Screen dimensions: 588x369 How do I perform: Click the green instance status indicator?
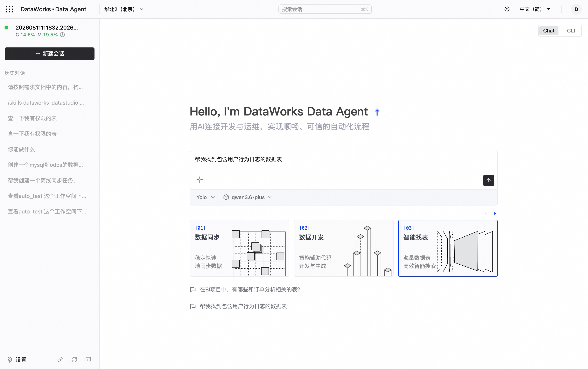(x=6, y=28)
